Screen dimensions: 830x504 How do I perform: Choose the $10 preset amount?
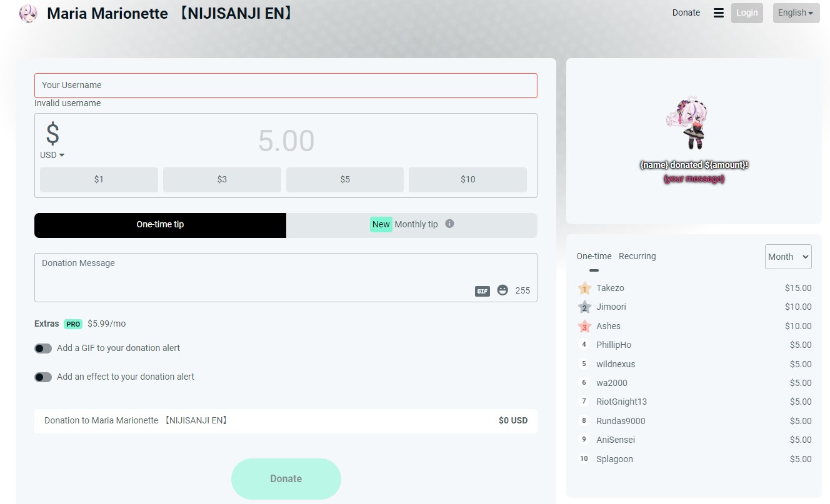[468, 179]
